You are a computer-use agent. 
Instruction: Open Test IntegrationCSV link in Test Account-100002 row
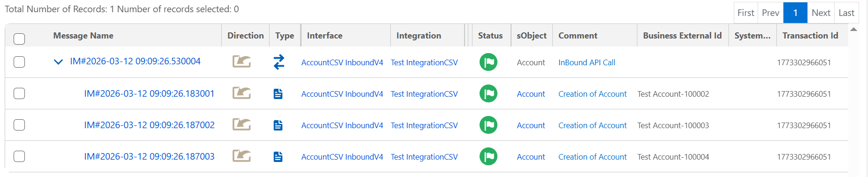click(x=424, y=94)
